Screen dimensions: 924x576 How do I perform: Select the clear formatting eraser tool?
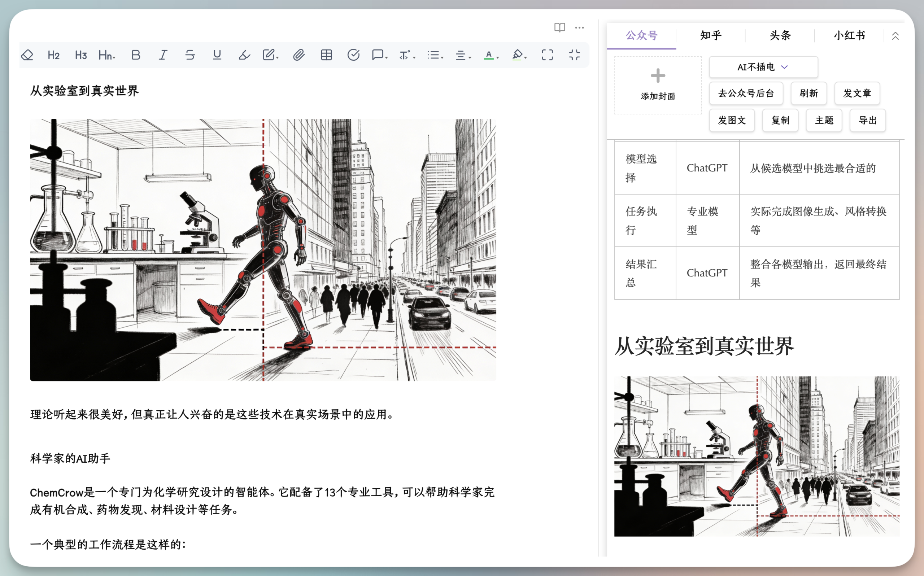click(27, 55)
